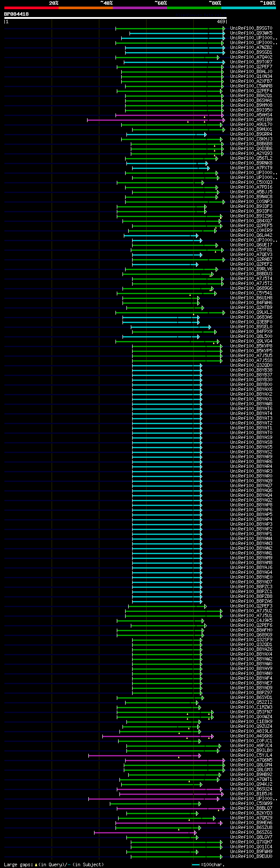This screenshot has width=280, height=868.
Task: Select hit label UniRef100_Q9LKL2
Action: click(x=251, y=313)
